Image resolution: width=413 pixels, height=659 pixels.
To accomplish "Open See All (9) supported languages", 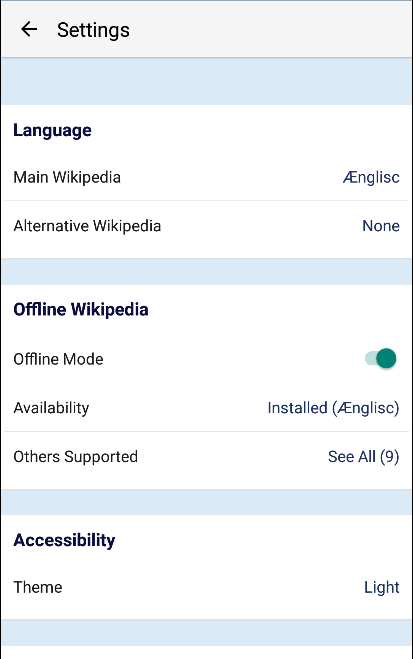I will (363, 456).
